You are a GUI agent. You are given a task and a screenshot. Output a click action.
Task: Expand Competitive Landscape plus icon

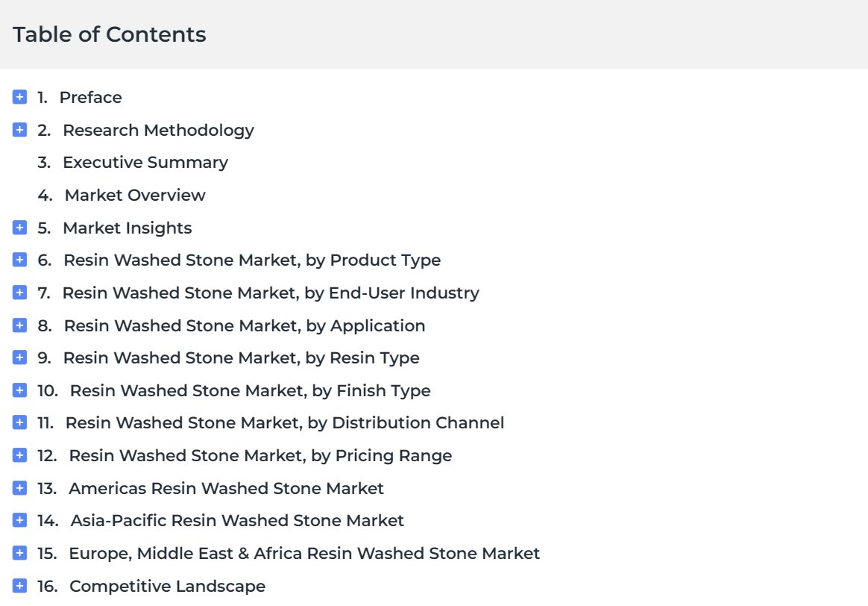click(x=19, y=586)
